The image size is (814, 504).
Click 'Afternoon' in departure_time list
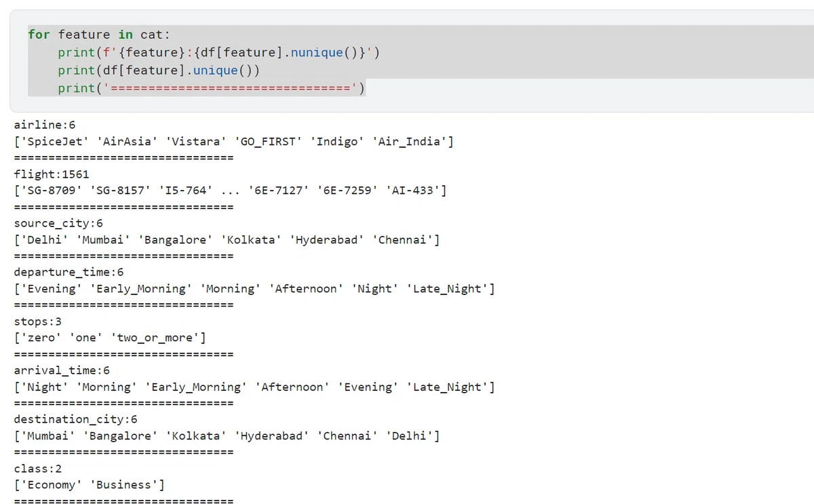click(x=306, y=289)
